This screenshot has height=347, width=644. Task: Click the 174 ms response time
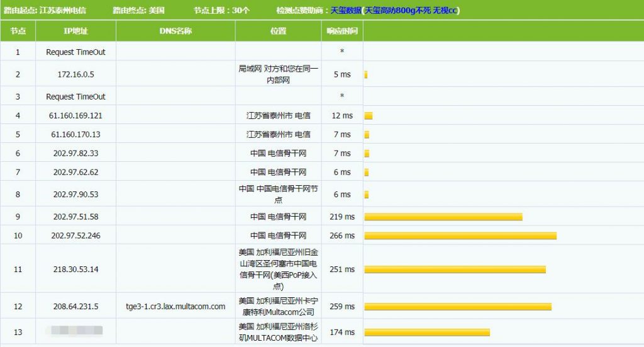click(x=342, y=332)
